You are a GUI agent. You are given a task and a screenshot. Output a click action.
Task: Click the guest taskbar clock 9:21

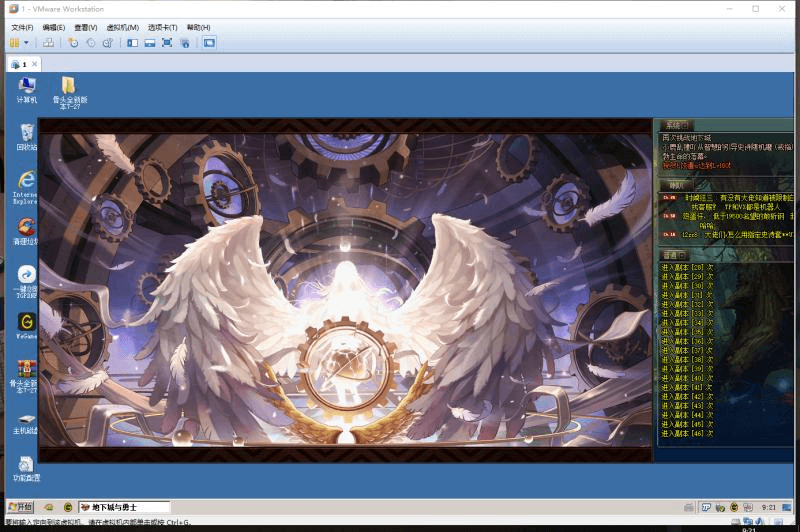point(768,507)
